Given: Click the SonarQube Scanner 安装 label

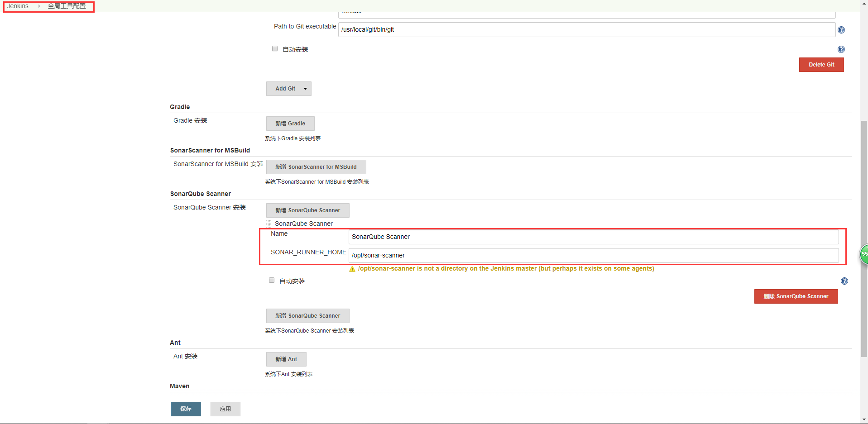Looking at the screenshot, I should 210,207.
